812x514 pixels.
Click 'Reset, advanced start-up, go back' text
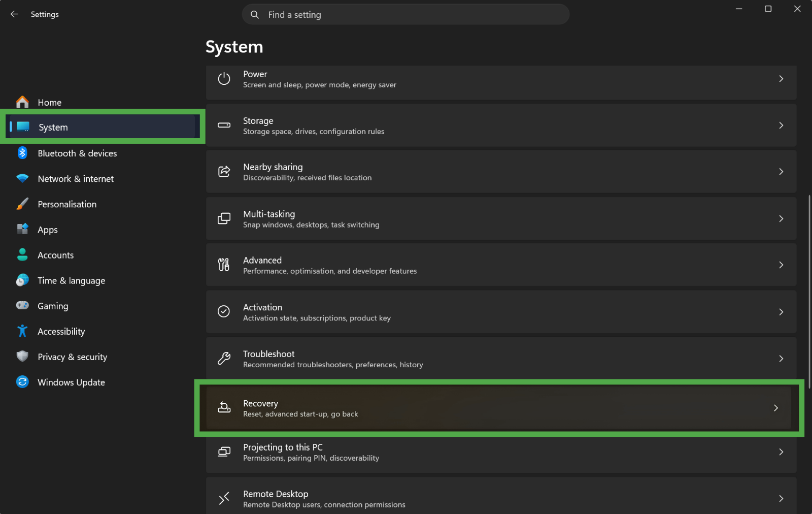click(300, 414)
